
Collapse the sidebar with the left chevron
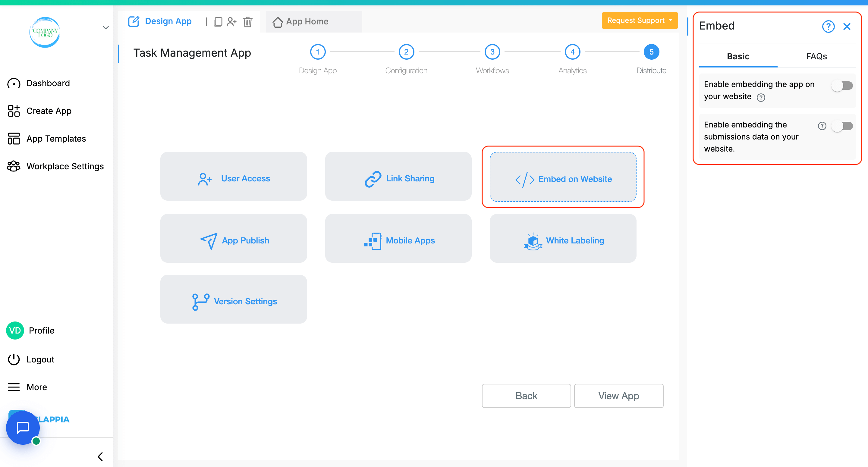pyautogui.click(x=100, y=456)
